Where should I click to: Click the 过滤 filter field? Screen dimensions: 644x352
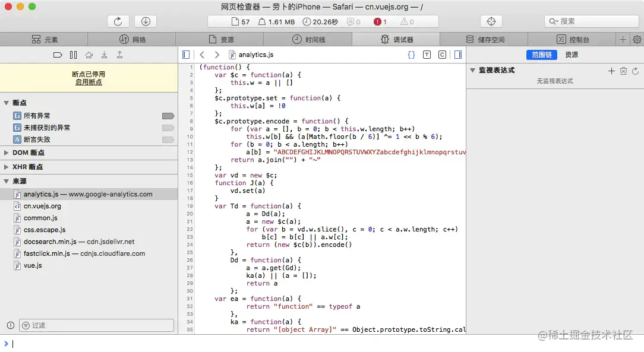pyautogui.click(x=96, y=325)
